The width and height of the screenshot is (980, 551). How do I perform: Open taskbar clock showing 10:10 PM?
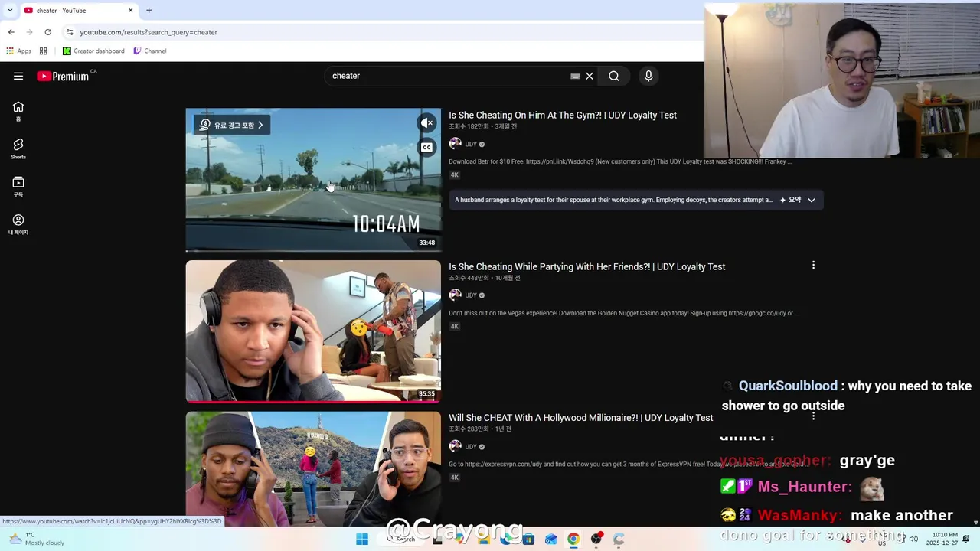click(x=942, y=539)
